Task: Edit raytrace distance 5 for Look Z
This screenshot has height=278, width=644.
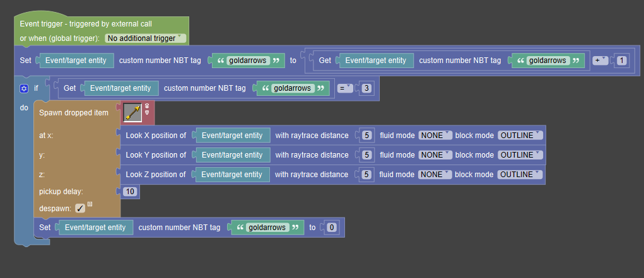Action: coord(367,175)
